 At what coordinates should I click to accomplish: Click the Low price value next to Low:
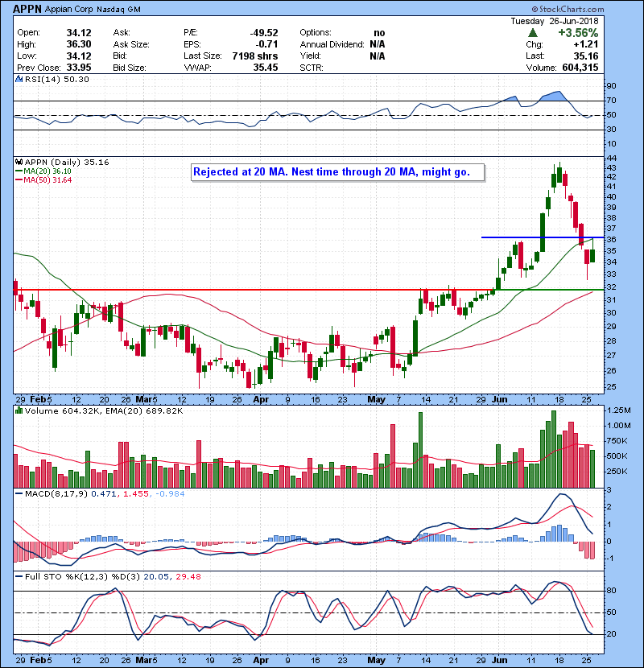79,56
